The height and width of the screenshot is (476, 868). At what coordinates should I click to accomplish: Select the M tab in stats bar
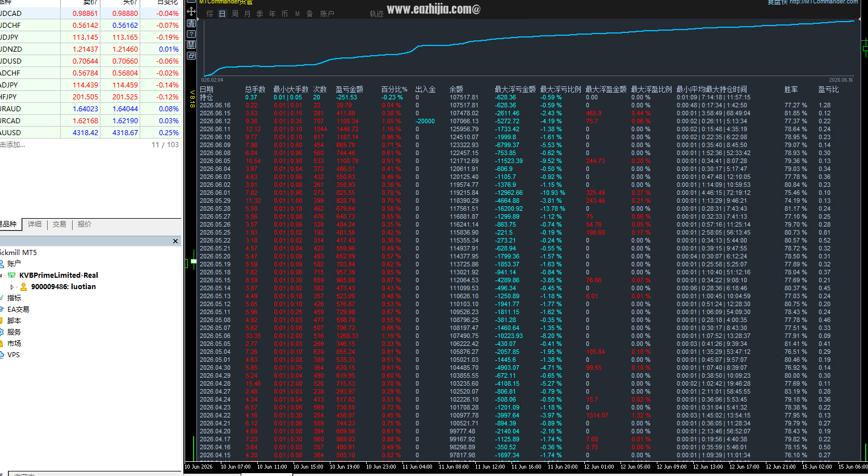(297, 14)
